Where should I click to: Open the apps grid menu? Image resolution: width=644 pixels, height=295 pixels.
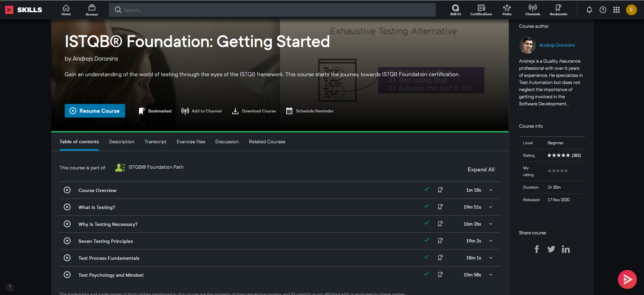click(617, 10)
